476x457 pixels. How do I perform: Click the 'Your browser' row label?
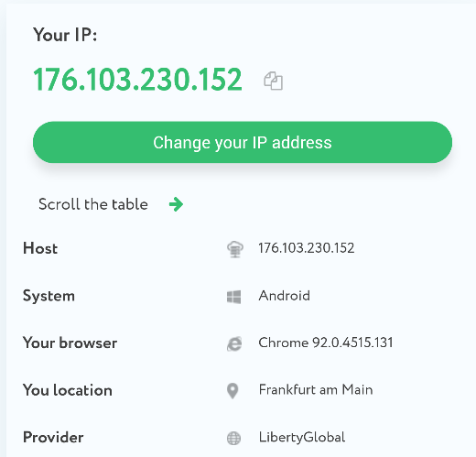click(70, 343)
